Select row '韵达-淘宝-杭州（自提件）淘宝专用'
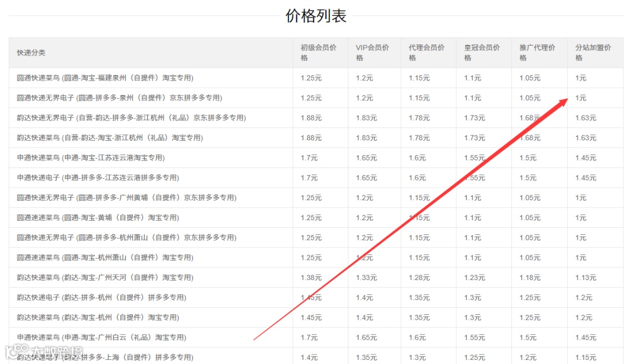The image size is (640, 364). coord(316,317)
